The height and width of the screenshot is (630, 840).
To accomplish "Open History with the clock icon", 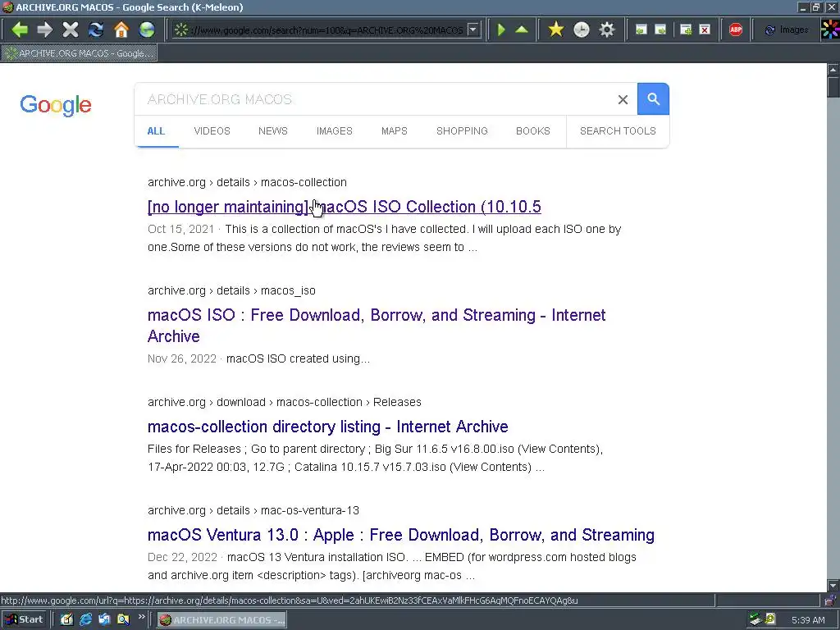I will point(582,30).
